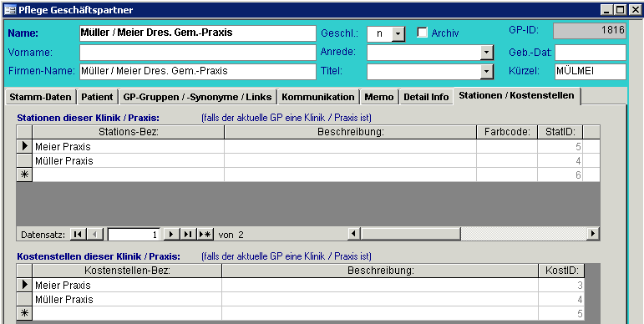Click StatID cell showing 4
This screenshot has width=644, height=324.
point(560,160)
